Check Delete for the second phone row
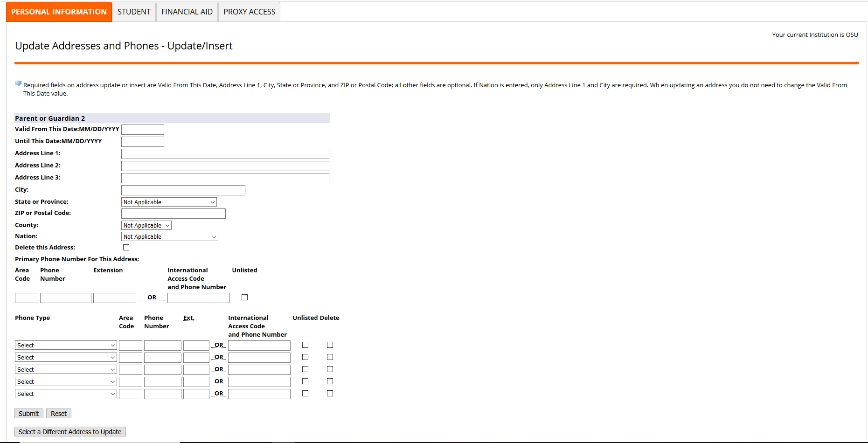This screenshot has height=443, width=868. tap(330, 357)
